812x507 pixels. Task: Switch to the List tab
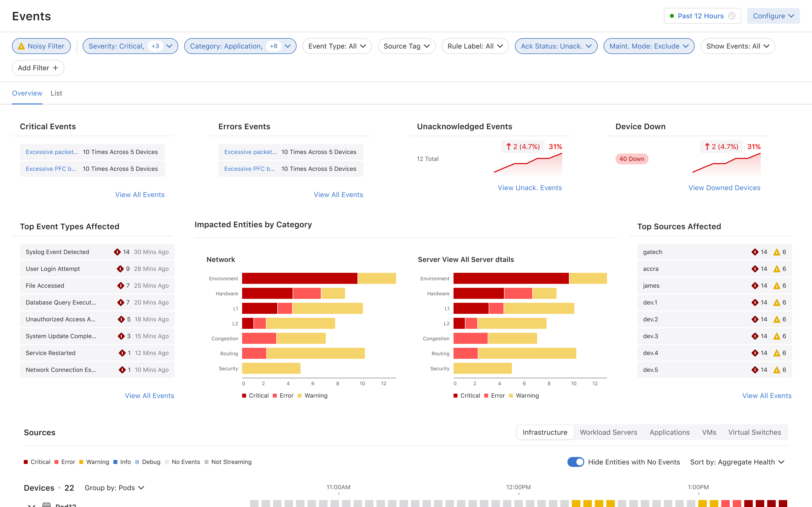pyautogui.click(x=56, y=93)
